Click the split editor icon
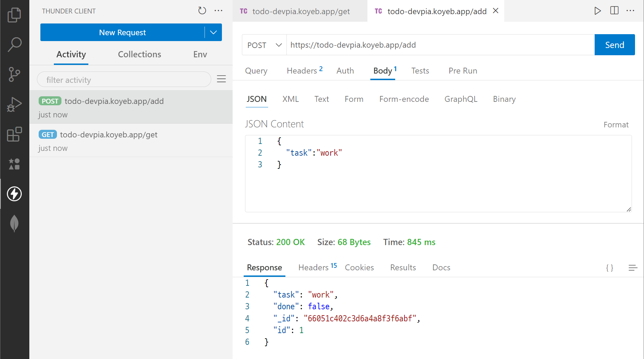This screenshot has height=359, width=644. coord(614,11)
